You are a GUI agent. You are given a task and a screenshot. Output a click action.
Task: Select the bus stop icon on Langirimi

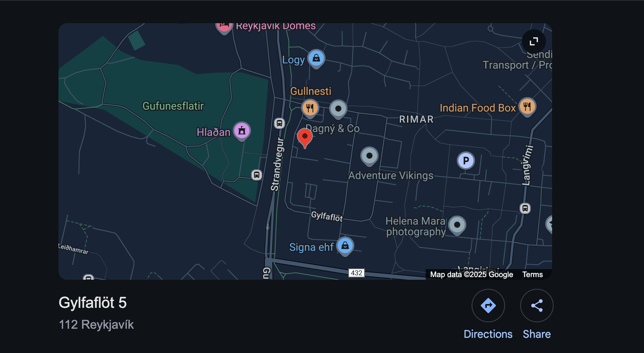click(525, 208)
